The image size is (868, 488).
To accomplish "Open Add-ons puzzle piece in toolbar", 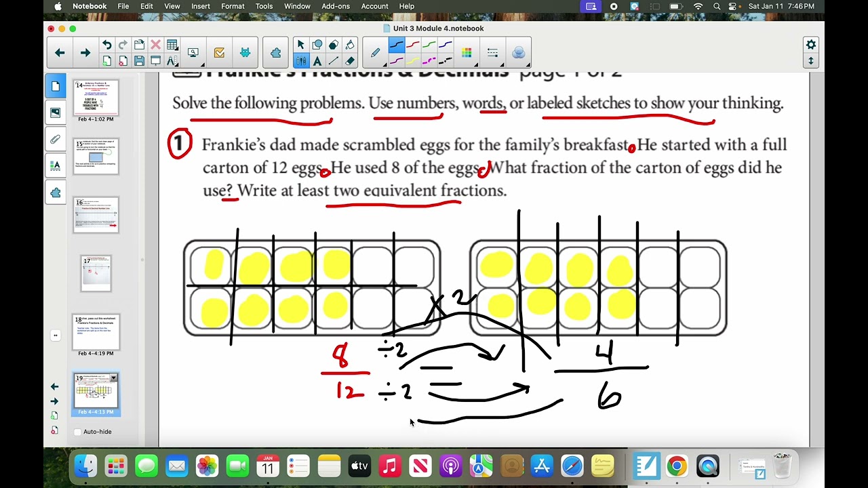I will [275, 53].
